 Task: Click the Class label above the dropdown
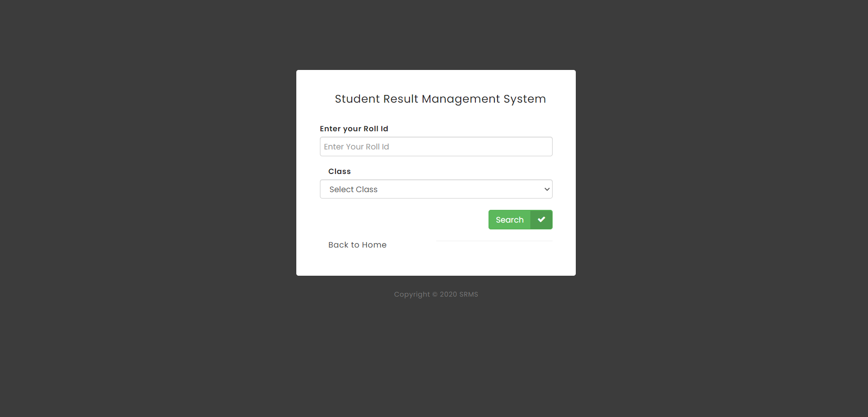click(339, 171)
